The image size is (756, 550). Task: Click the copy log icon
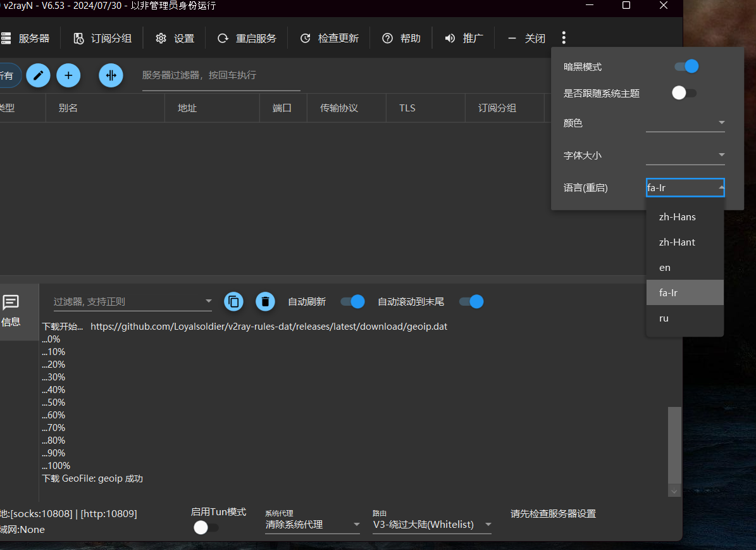click(x=234, y=302)
